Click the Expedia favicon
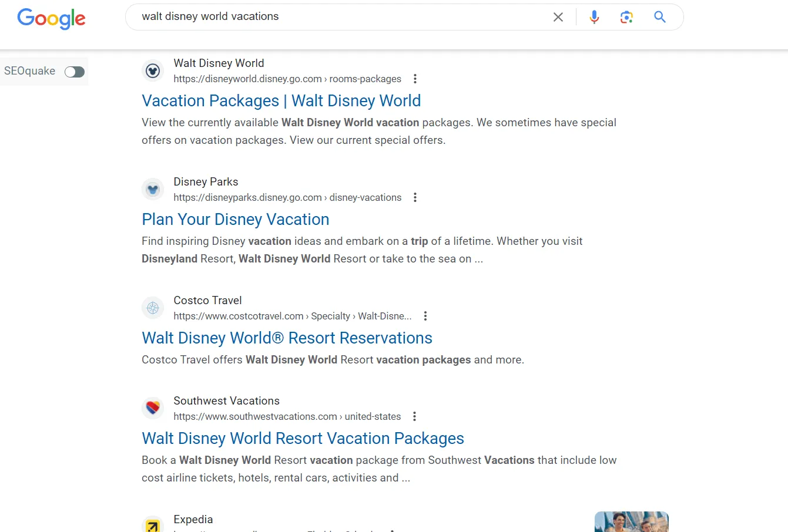788x532 pixels. 153,524
